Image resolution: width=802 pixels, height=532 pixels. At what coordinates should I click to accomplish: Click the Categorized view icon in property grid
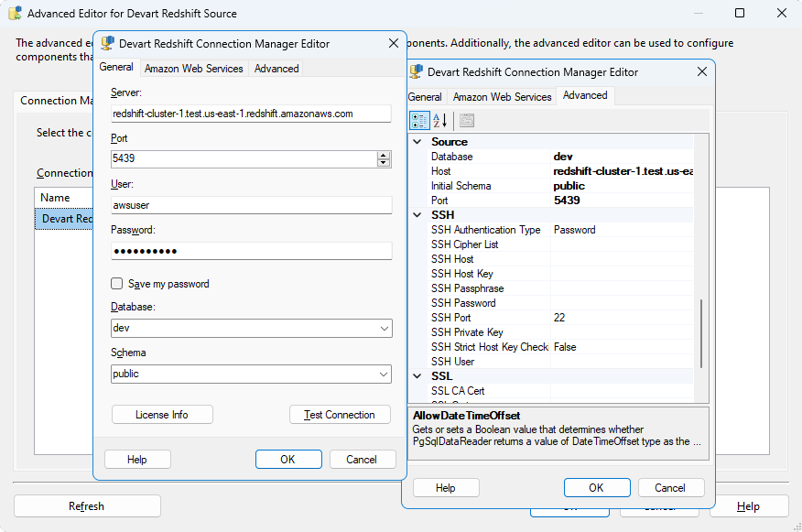point(420,120)
